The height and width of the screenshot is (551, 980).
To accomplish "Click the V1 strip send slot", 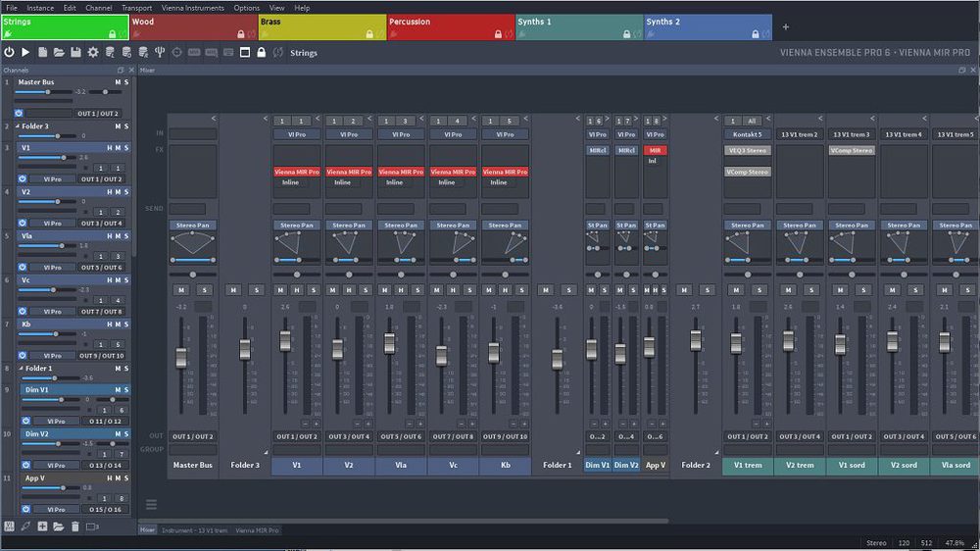I will [x=291, y=209].
